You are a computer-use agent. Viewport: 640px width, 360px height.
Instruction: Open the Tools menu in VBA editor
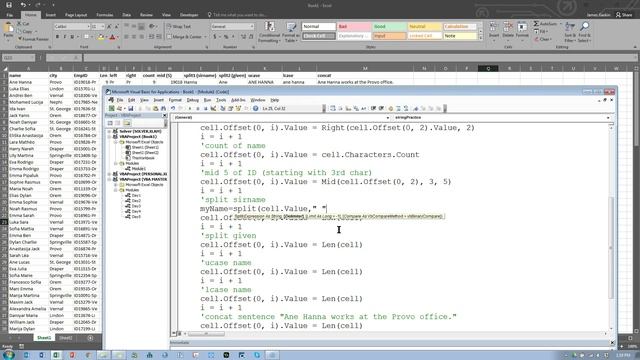coord(221,100)
